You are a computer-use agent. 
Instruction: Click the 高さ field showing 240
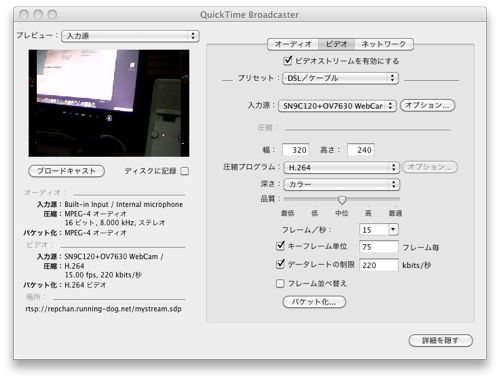[x=361, y=150]
